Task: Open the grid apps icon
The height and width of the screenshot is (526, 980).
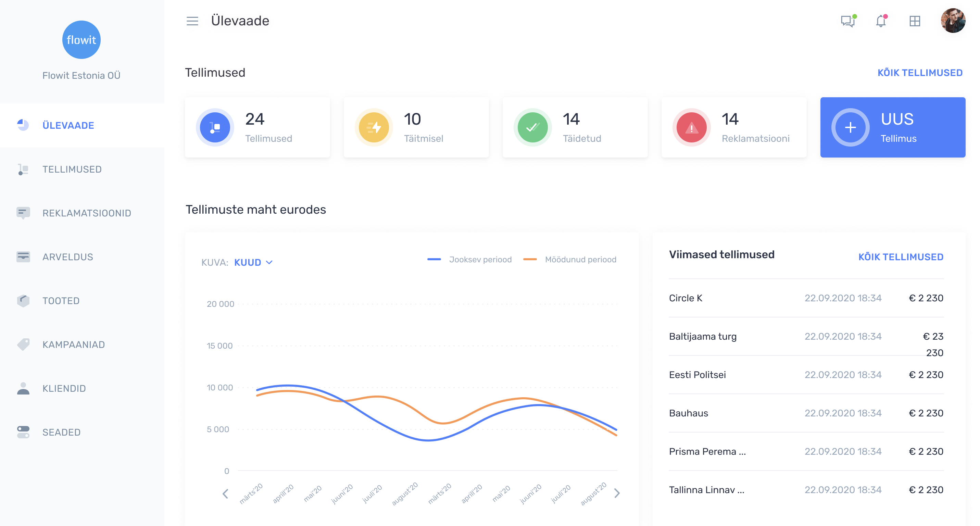Action: coord(915,21)
